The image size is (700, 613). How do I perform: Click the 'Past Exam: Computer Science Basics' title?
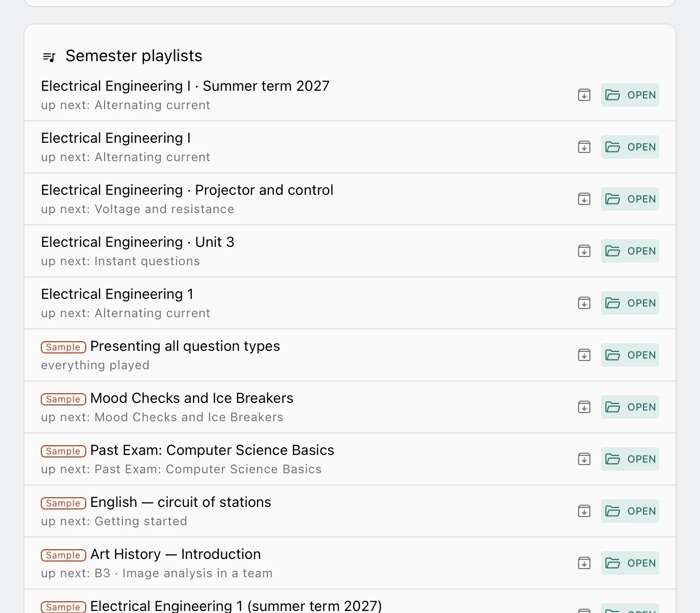(x=212, y=450)
